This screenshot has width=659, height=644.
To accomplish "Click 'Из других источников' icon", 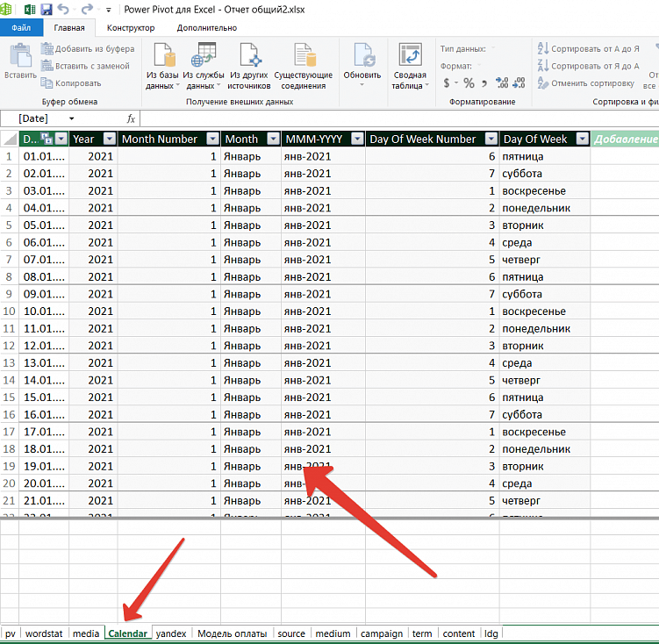I will (249, 58).
